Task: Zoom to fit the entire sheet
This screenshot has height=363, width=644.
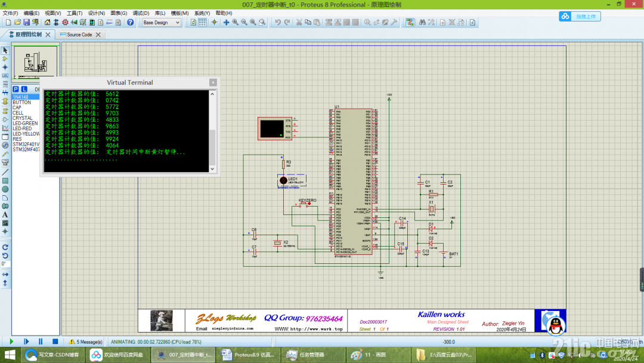Action: [253, 22]
